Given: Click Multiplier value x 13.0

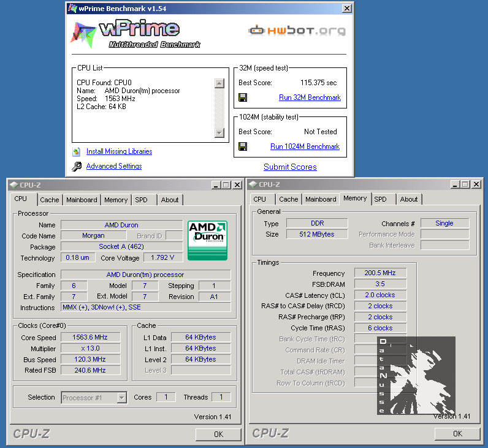Looking at the screenshot, I should 90,348.
